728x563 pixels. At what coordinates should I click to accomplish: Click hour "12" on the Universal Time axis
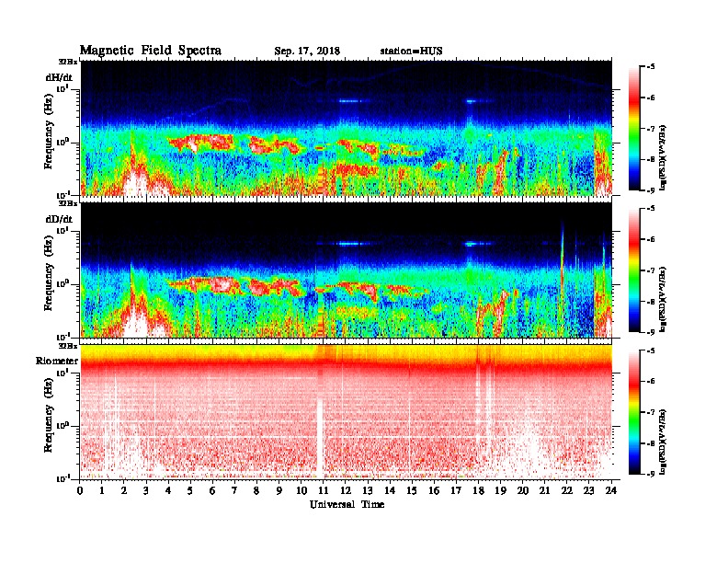click(346, 490)
